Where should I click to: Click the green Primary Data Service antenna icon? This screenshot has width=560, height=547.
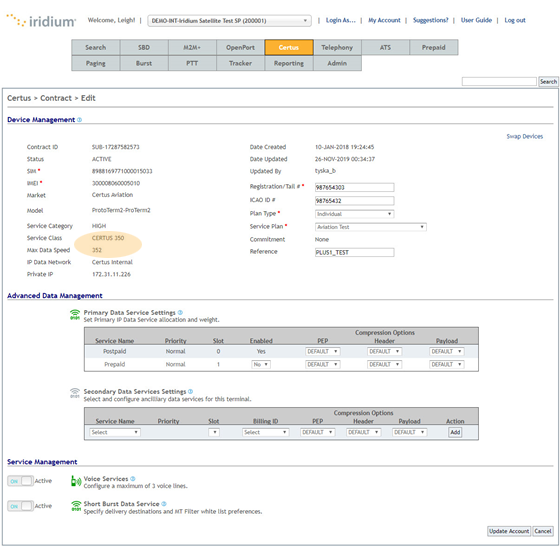pyautogui.click(x=75, y=315)
